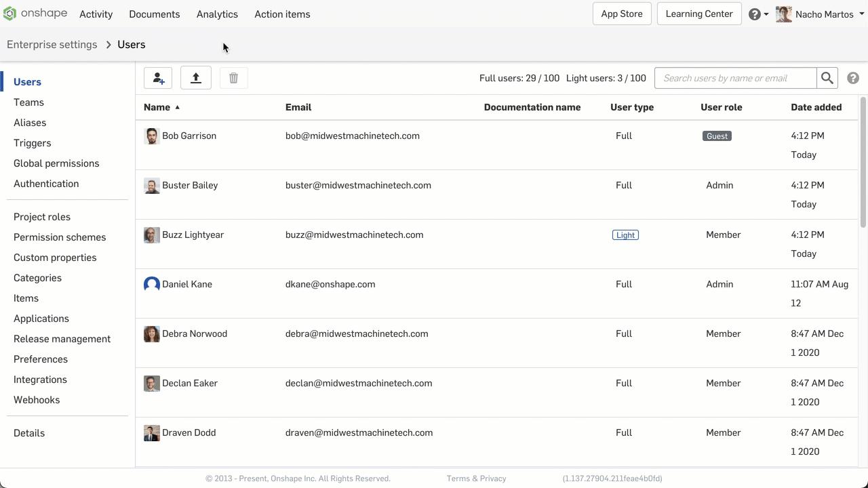868x488 pixels.
Task: Open the Analytics tab
Action: [217, 14]
